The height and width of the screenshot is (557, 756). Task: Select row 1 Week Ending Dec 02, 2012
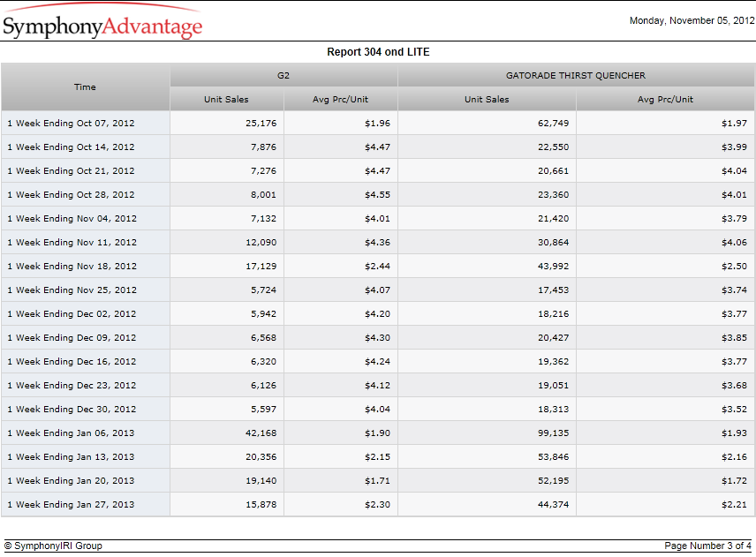click(x=378, y=313)
